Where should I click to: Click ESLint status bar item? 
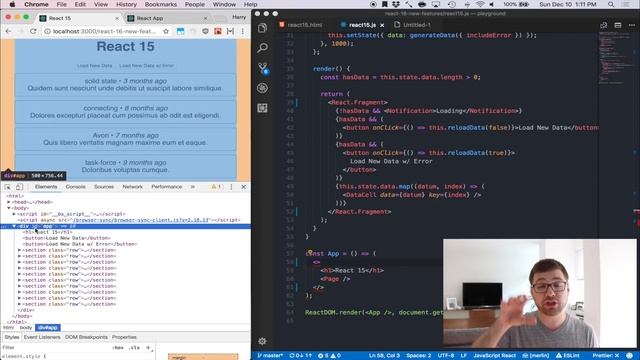(567, 356)
